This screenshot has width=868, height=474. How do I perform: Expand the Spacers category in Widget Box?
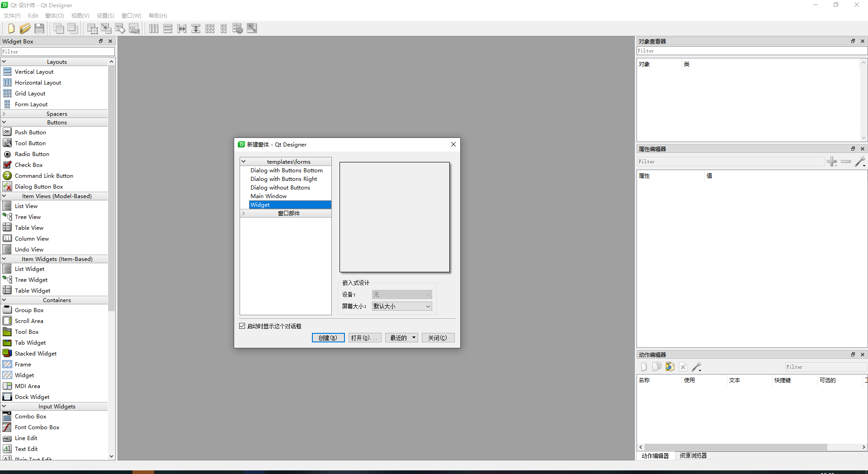click(x=4, y=114)
